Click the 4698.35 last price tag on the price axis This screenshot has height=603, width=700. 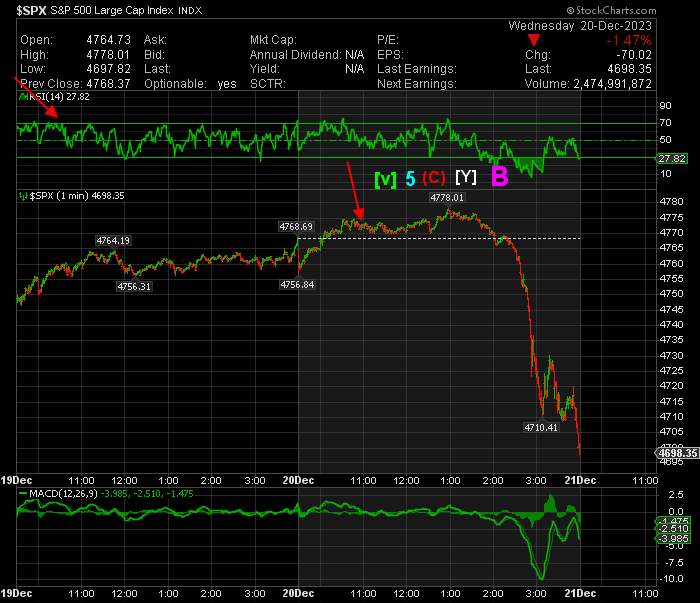coord(677,453)
